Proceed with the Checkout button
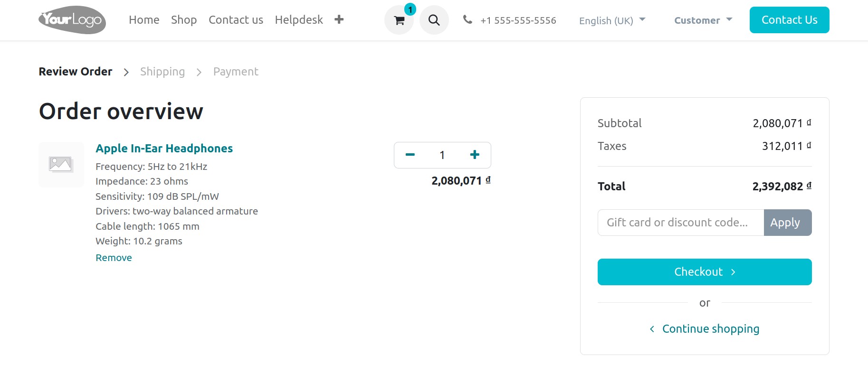Viewport: 868px width, 383px height. pyautogui.click(x=705, y=272)
